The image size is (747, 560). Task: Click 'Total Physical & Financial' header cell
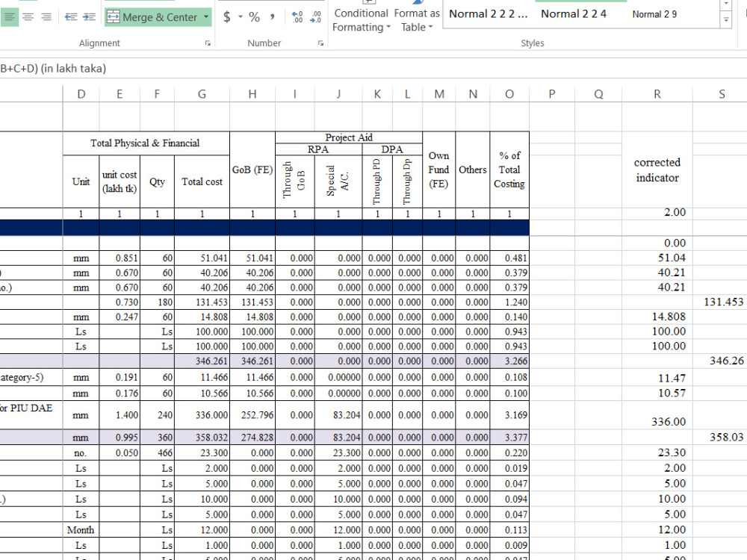(x=146, y=143)
